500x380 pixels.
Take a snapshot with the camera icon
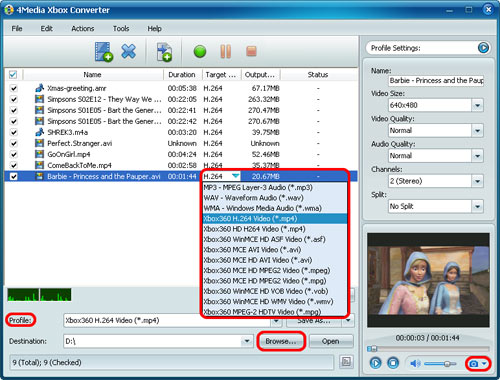tap(474, 363)
